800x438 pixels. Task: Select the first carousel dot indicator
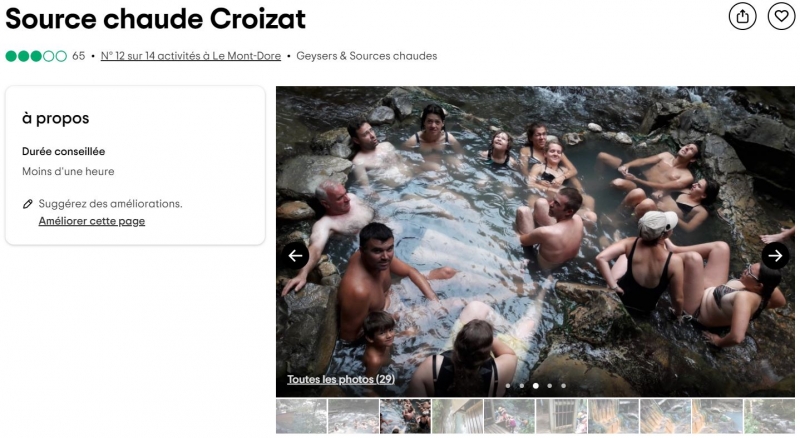508,386
